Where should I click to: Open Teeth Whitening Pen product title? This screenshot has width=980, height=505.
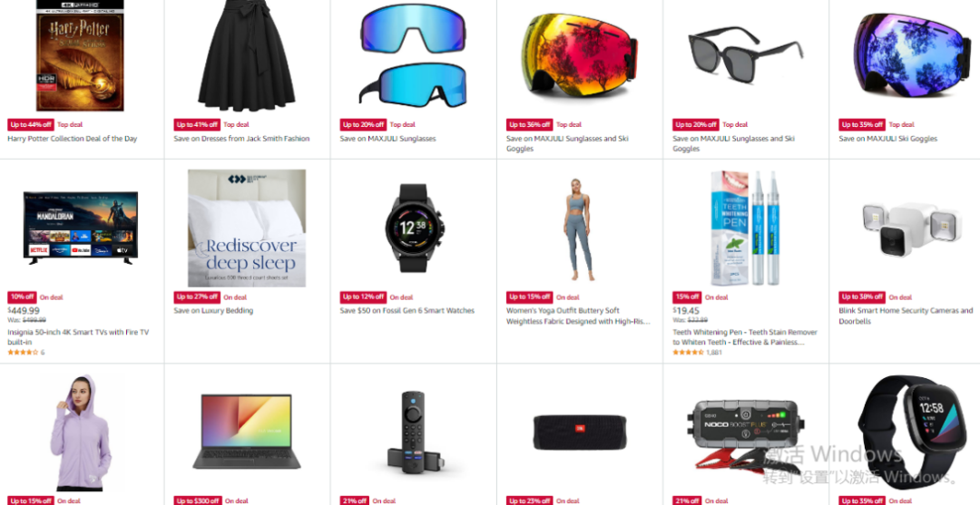coord(744,337)
